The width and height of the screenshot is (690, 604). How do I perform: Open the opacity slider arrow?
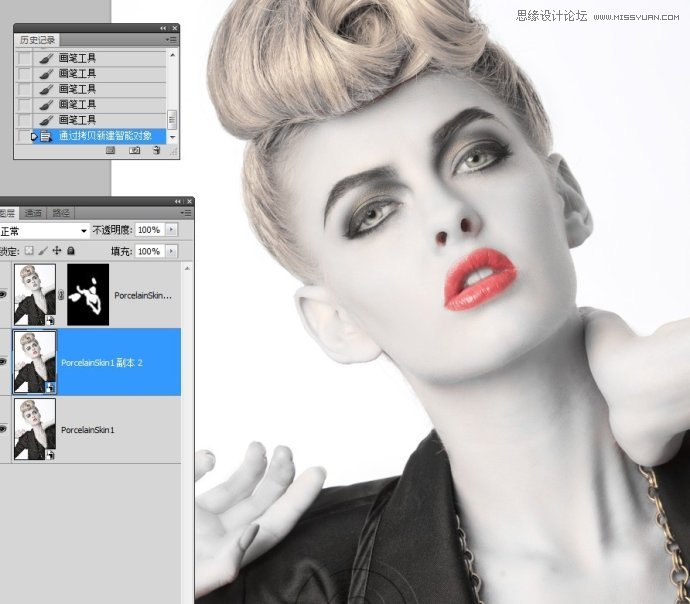[x=172, y=230]
